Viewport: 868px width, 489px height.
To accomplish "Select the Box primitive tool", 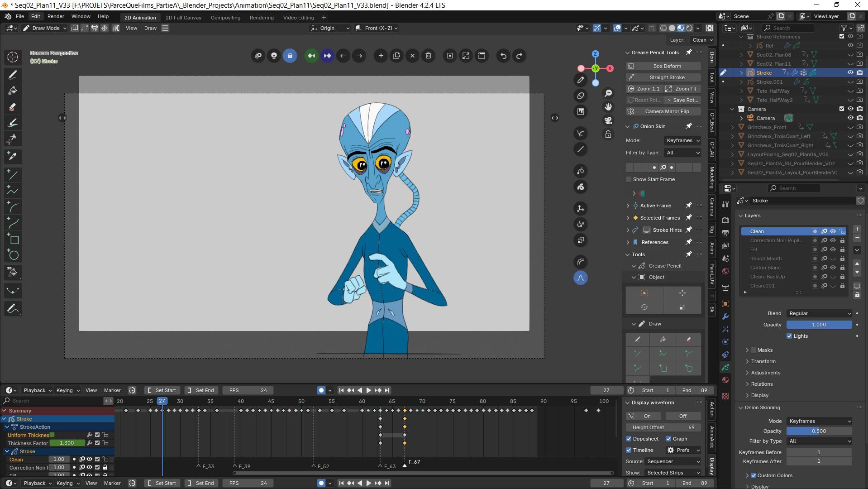I will tap(13, 239).
